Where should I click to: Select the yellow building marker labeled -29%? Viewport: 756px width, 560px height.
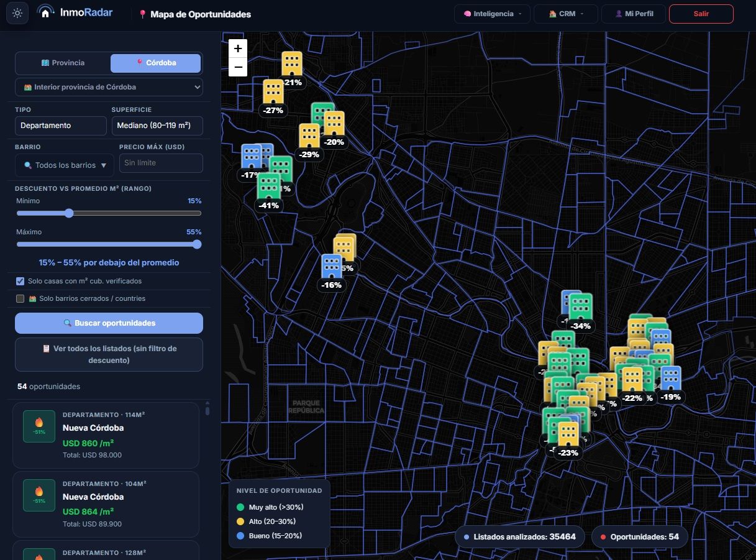[309, 136]
